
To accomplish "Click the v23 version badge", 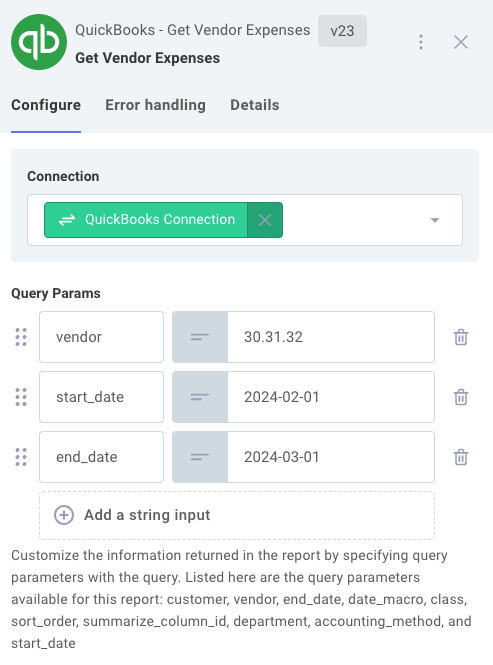I will coord(342,31).
